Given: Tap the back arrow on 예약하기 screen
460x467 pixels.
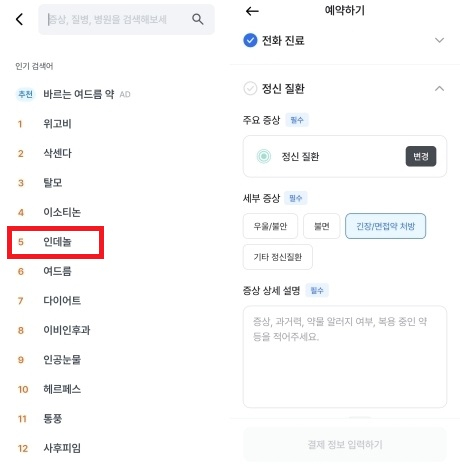Looking at the screenshot, I should pyautogui.click(x=252, y=11).
